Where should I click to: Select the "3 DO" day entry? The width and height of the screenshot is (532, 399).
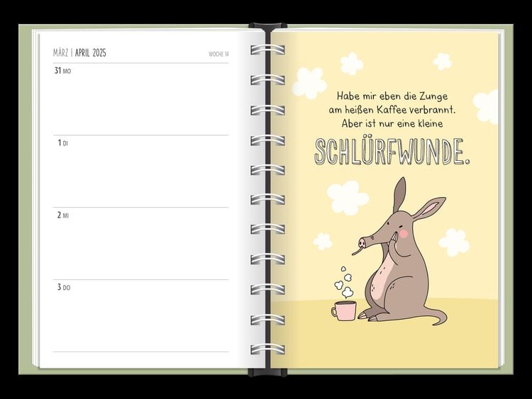tap(63, 288)
